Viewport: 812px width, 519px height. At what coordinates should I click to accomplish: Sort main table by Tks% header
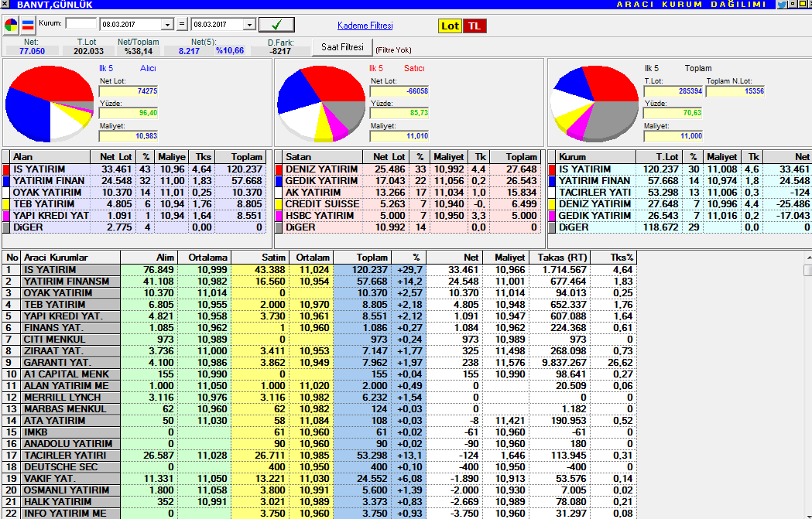(x=614, y=257)
